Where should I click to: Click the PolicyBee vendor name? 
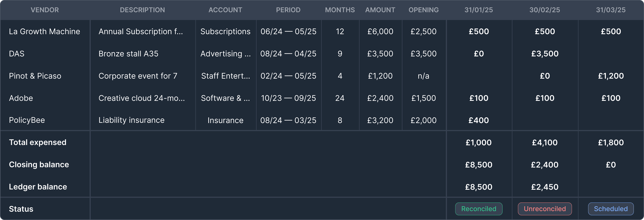coord(27,120)
